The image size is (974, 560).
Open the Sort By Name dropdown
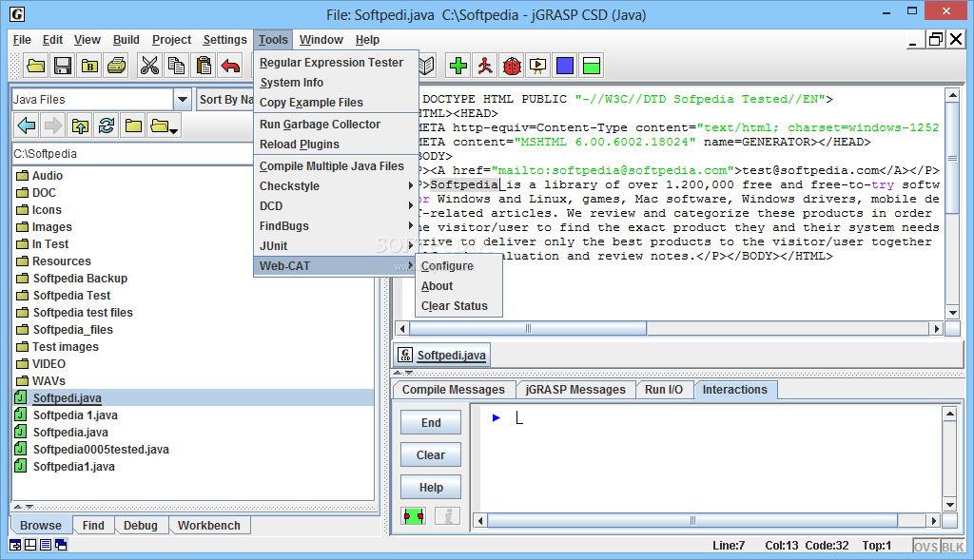(x=224, y=99)
